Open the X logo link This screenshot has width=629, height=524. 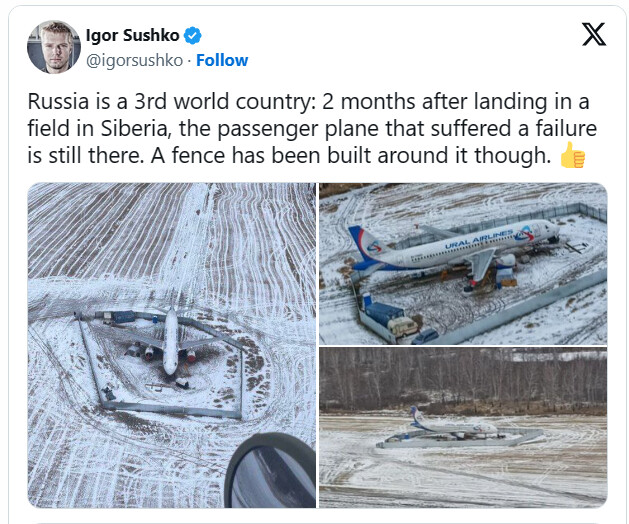tap(594, 35)
